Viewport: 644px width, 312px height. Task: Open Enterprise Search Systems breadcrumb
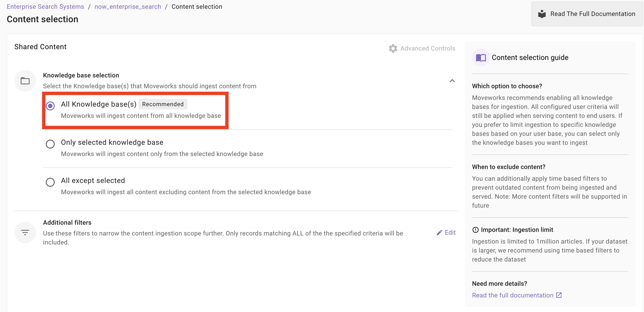[45, 7]
